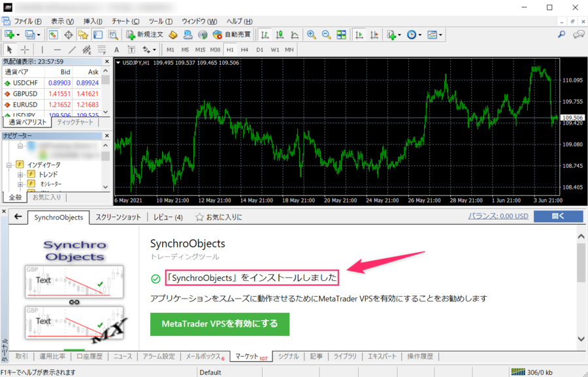
Task: Toggle the 自動売買 auto trading button
Action: (x=232, y=35)
